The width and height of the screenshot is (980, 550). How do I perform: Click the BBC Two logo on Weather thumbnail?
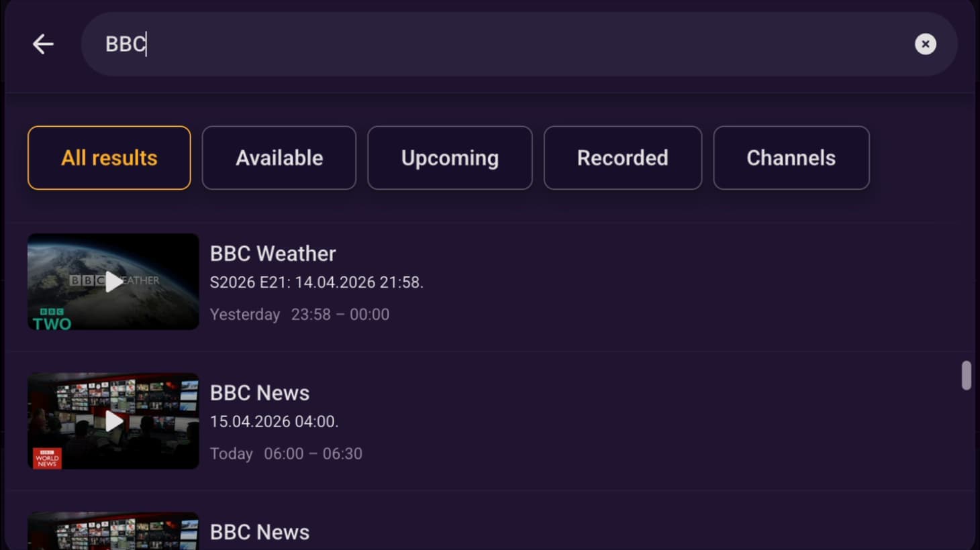pyautogui.click(x=52, y=319)
